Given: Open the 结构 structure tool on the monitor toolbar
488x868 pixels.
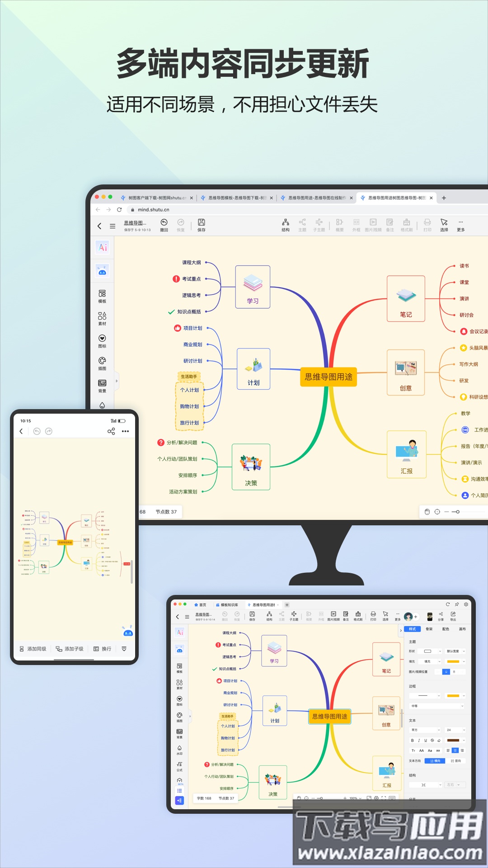Looking at the screenshot, I should point(286,224).
